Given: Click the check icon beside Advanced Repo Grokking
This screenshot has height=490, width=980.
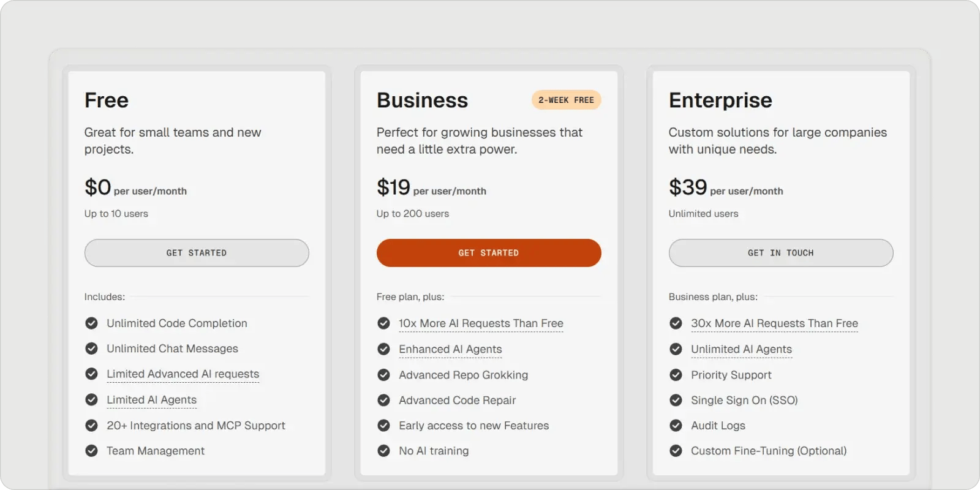Looking at the screenshot, I should click(x=383, y=375).
